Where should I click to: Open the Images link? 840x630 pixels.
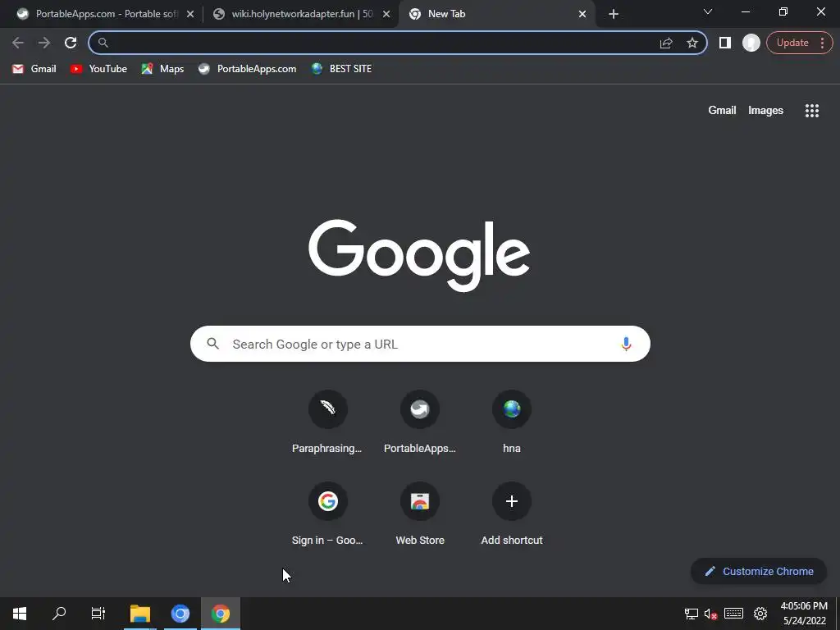(765, 111)
